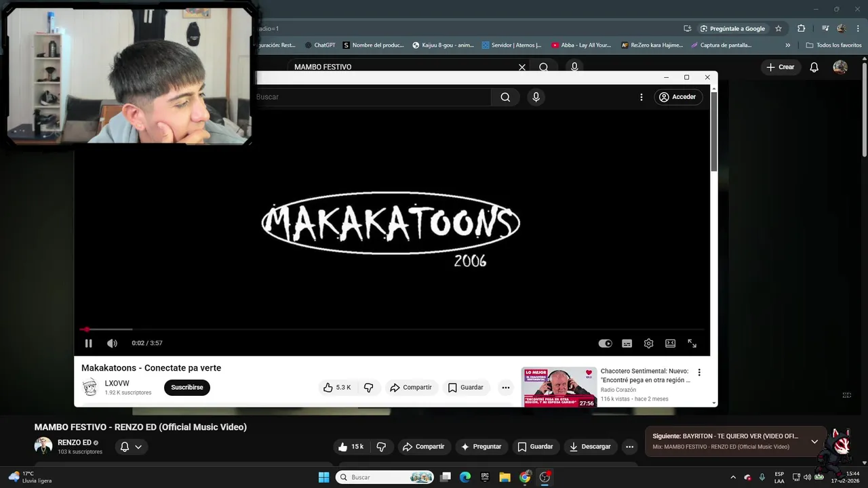Click Acceder sign-in button
The width and height of the screenshot is (868, 488).
(677, 97)
